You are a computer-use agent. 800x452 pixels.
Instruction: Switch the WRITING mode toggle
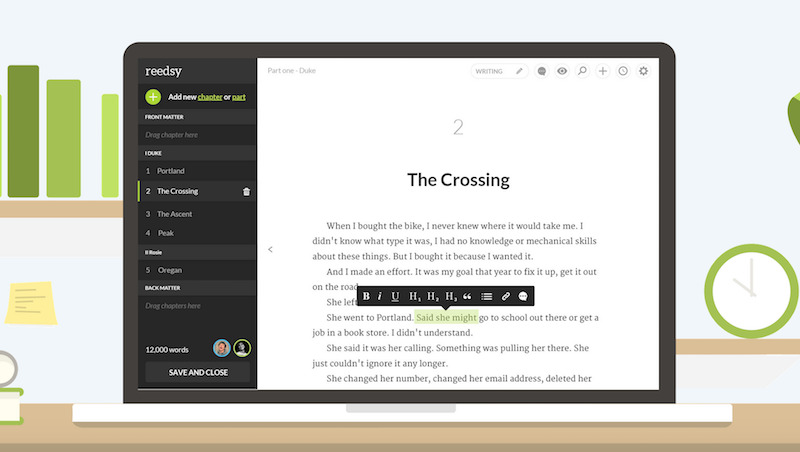click(499, 71)
